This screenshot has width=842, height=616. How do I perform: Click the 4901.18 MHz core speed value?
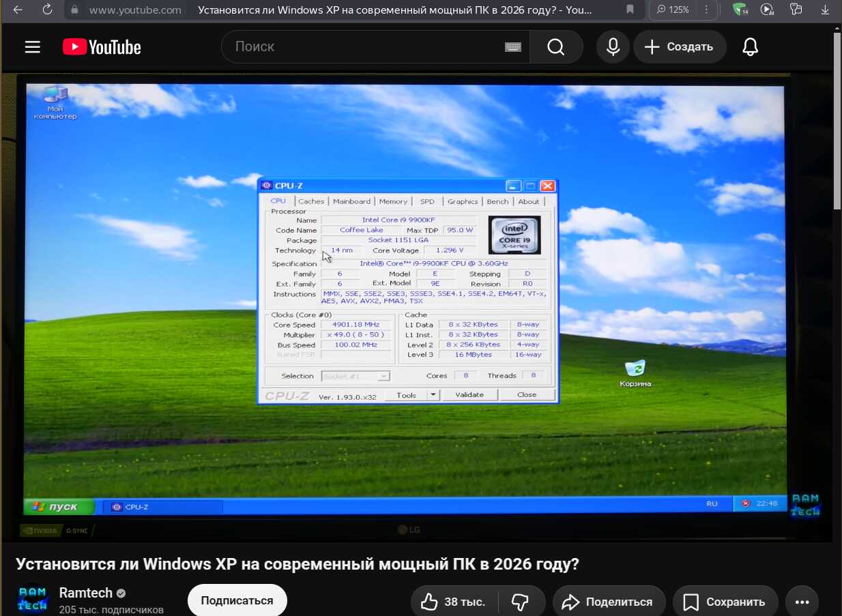pyautogui.click(x=355, y=325)
